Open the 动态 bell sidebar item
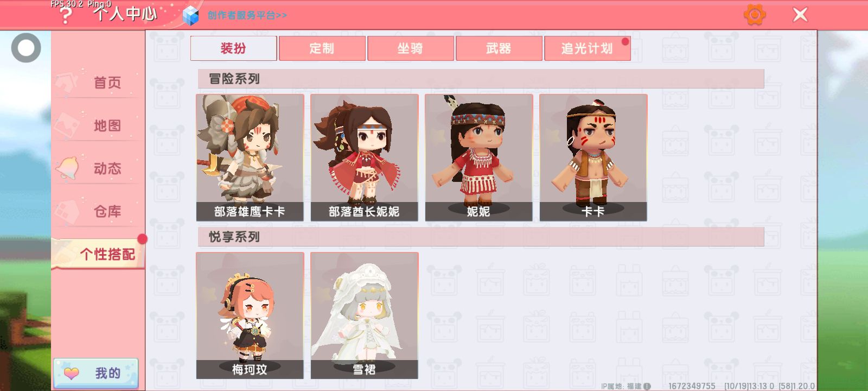The image size is (868, 391). pos(98,168)
